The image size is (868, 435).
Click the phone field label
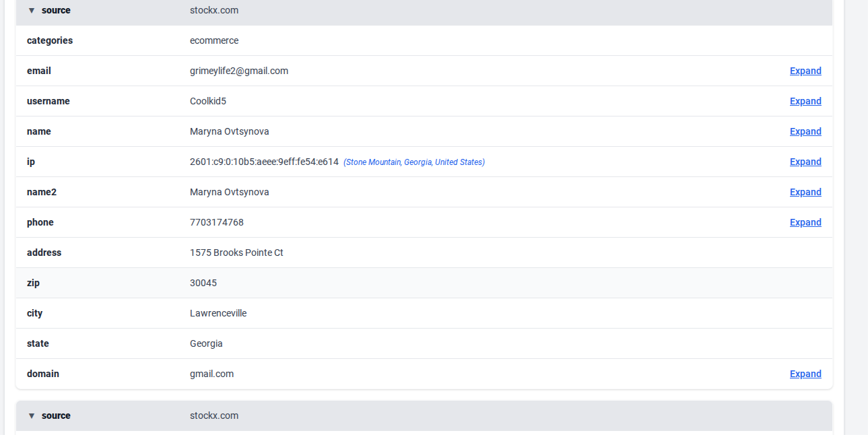pyautogui.click(x=40, y=222)
